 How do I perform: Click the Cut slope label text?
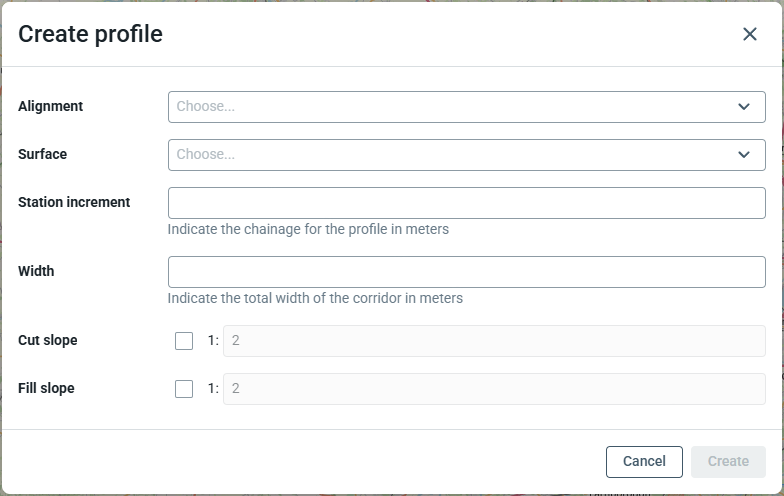coord(48,340)
